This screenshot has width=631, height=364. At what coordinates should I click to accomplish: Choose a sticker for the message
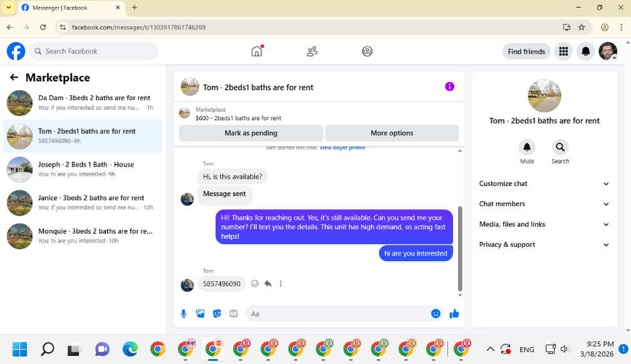coord(217,314)
